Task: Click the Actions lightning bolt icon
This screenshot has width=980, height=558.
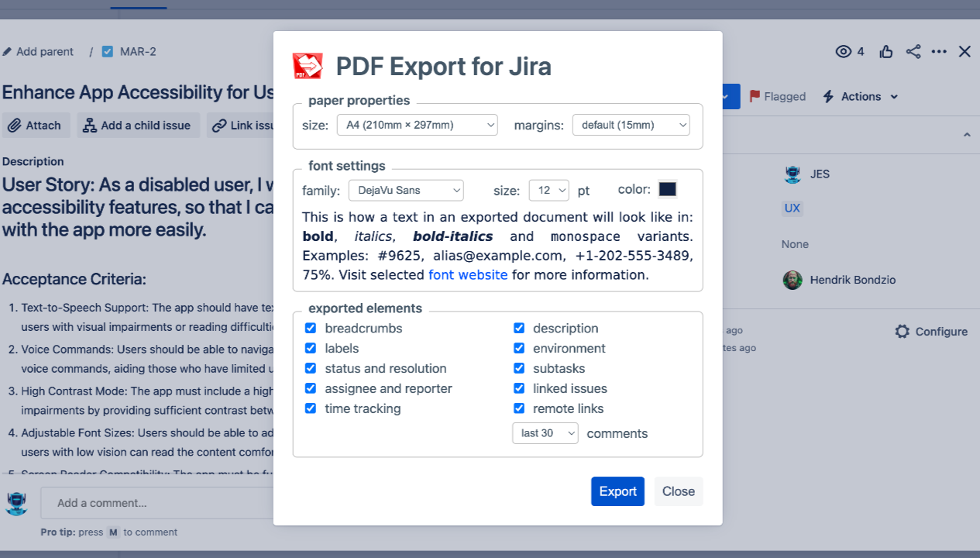Action: (x=828, y=97)
